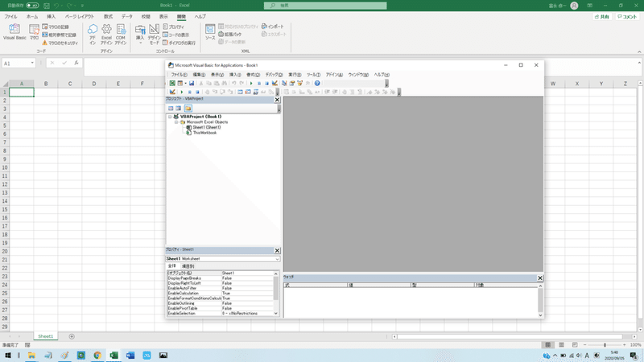Toggle デザインモード (Design Mode) in ribbon
Viewport: 644px width, 362px height.
154,35
